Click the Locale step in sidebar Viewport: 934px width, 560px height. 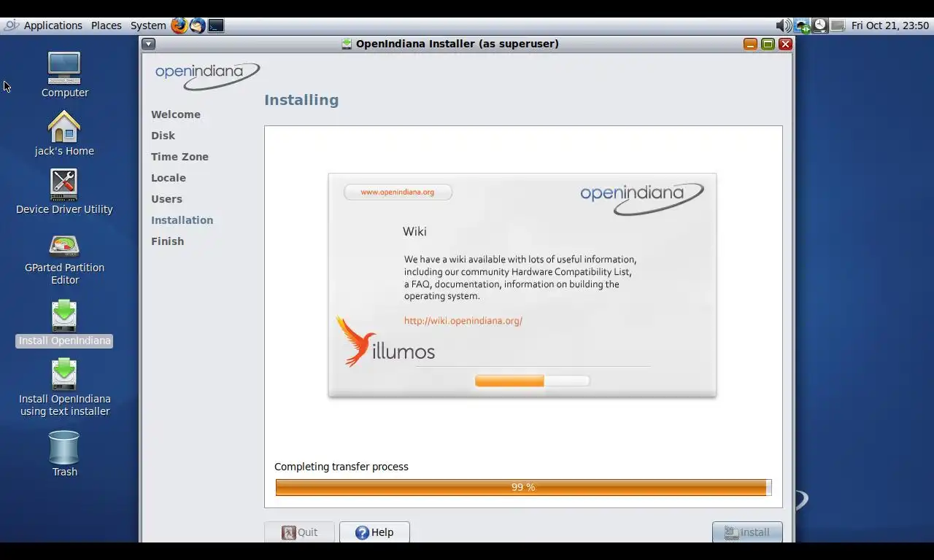tap(169, 178)
